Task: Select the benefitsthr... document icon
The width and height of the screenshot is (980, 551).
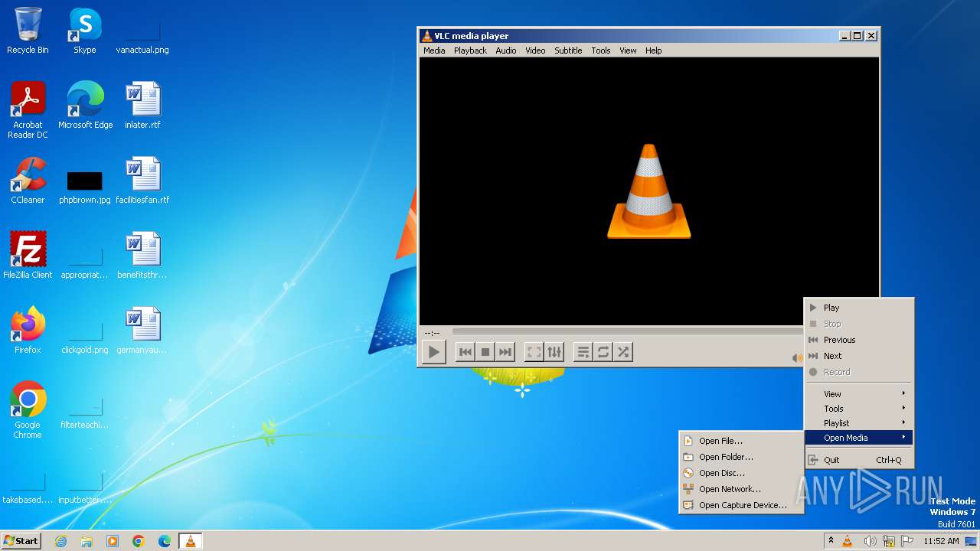Action: pyautogui.click(x=142, y=256)
